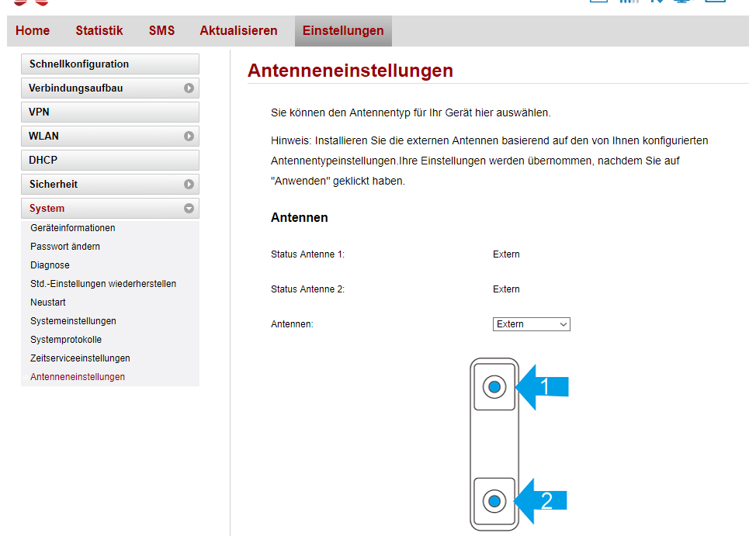Open Schnellkonfiguration in the sidebar
Screen dimensions: 756x536
point(79,64)
